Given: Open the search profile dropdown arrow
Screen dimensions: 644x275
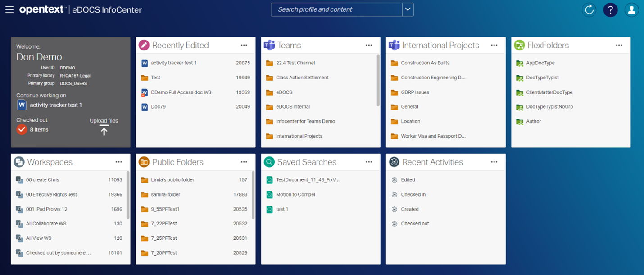Looking at the screenshot, I should coord(408,9).
